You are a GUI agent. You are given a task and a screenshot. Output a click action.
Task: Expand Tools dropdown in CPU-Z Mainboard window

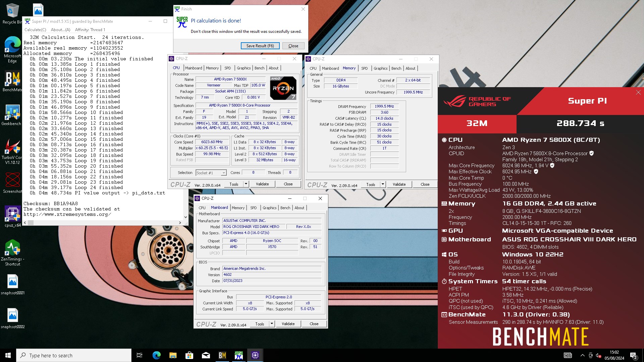pos(272,324)
